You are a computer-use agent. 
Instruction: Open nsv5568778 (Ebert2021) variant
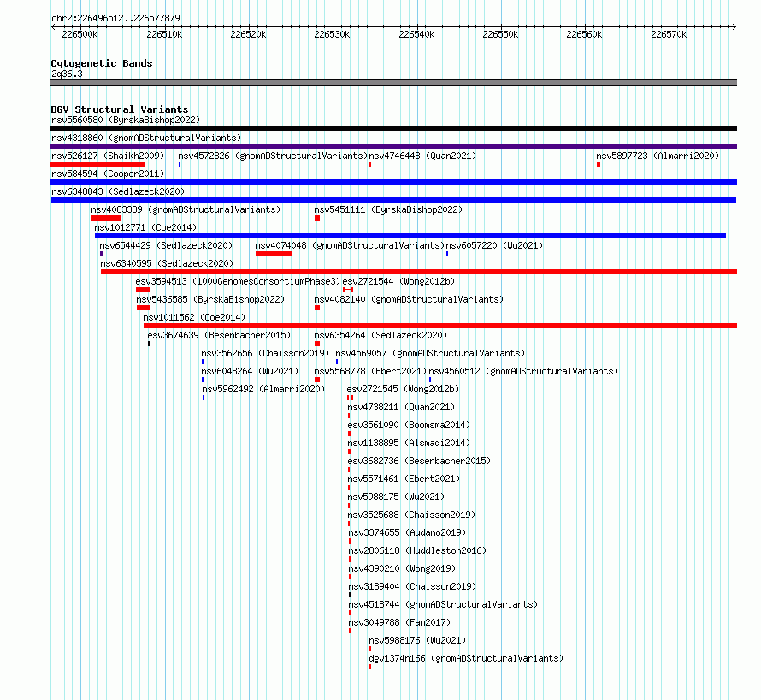tap(370, 371)
